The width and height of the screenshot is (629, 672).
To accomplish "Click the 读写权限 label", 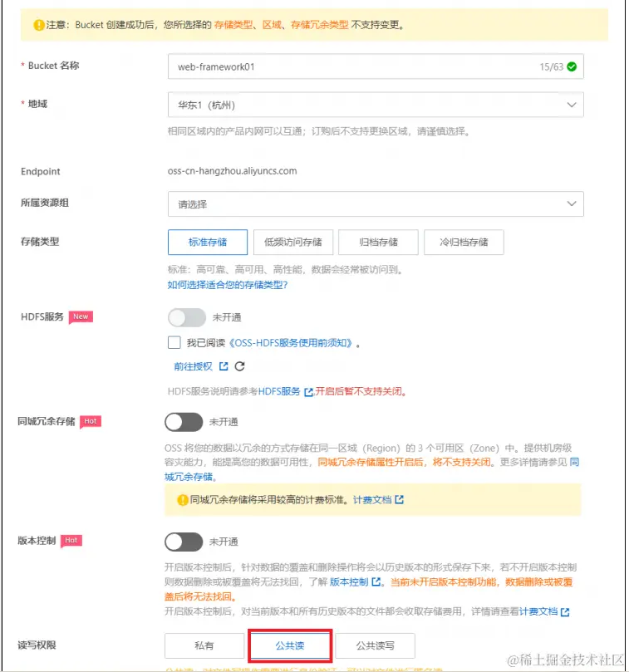I will (37, 645).
